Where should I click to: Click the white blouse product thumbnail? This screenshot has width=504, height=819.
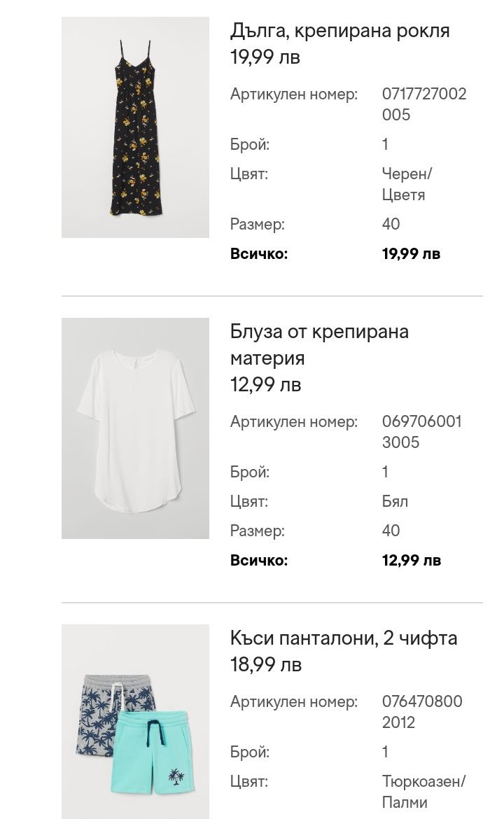[x=135, y=428]
